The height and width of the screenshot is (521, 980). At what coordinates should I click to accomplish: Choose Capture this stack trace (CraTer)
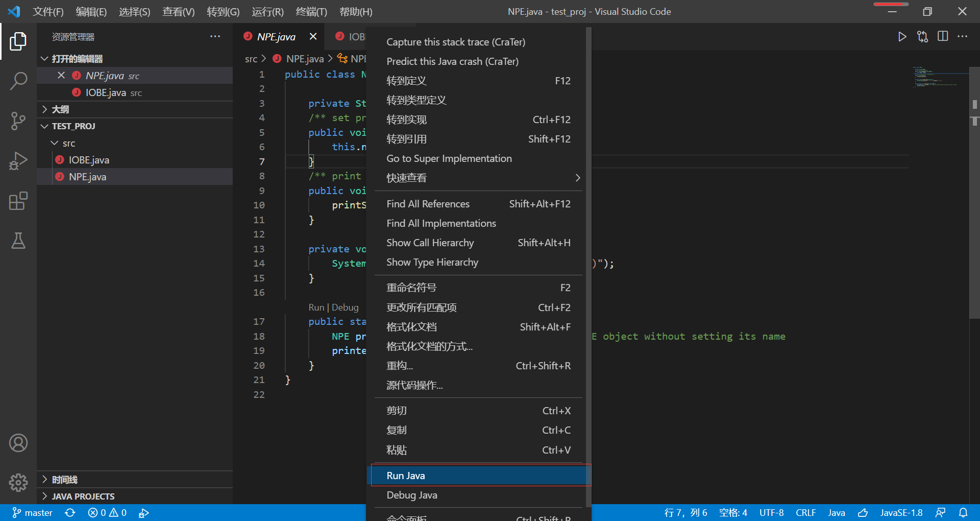click(479, 42)
